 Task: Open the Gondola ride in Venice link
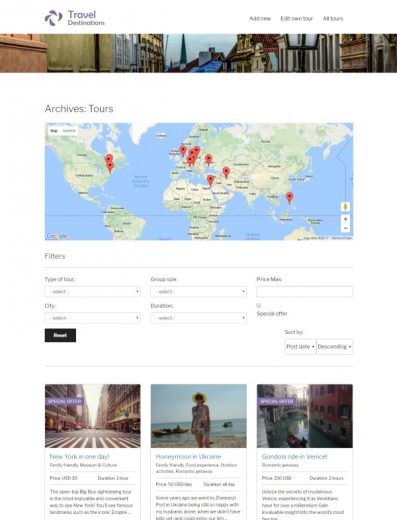pos(294,456)
